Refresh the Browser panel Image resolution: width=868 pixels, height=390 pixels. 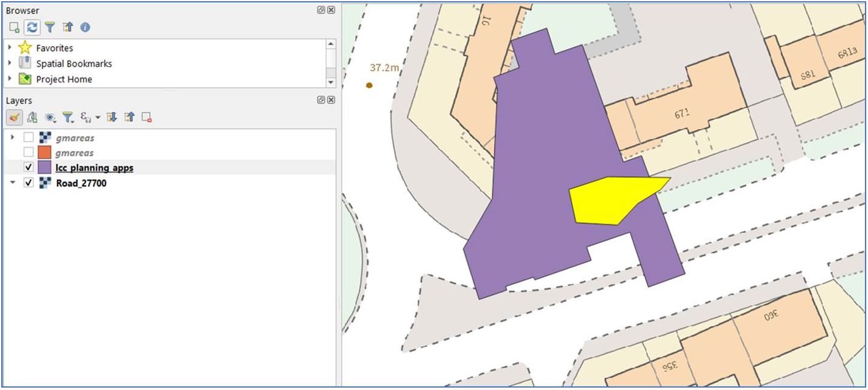point(32,27)
